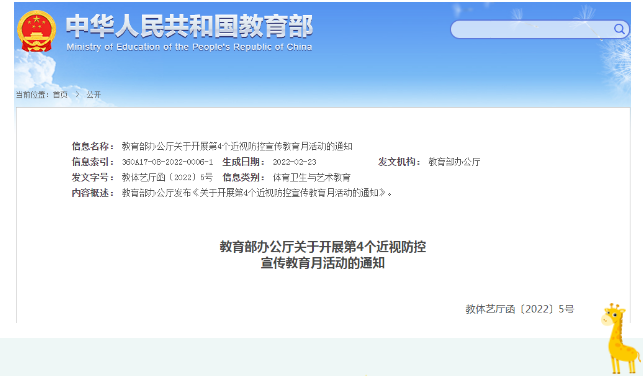Select category 体育卫生与艺术教育
The height and width of the screenshot is (376, 643).
[312, 178]
